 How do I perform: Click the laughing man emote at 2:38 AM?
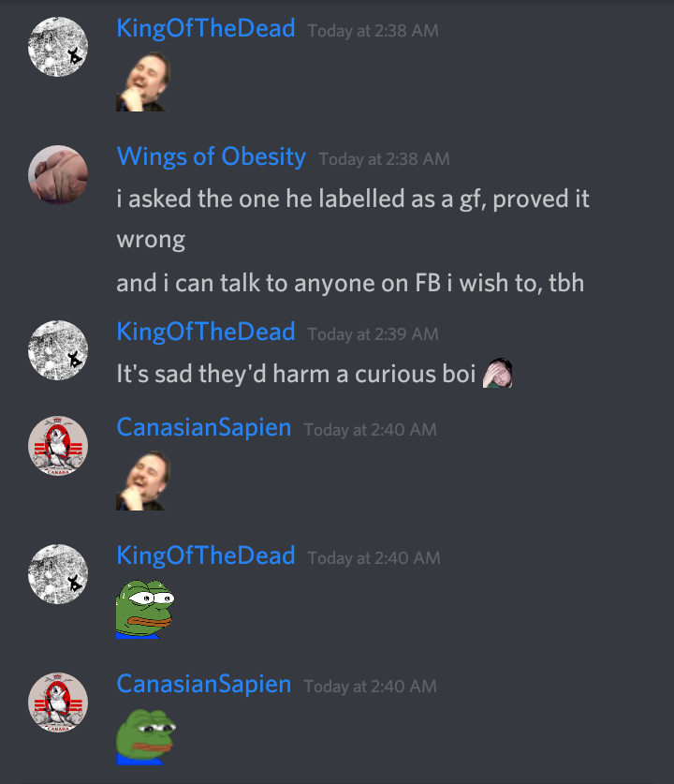(143, 81)
